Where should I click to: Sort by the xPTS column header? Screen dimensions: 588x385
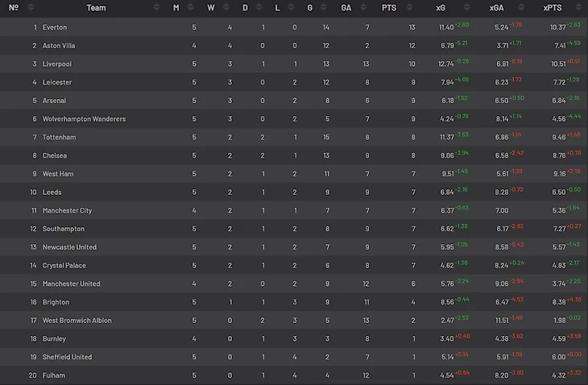(553, 8)
